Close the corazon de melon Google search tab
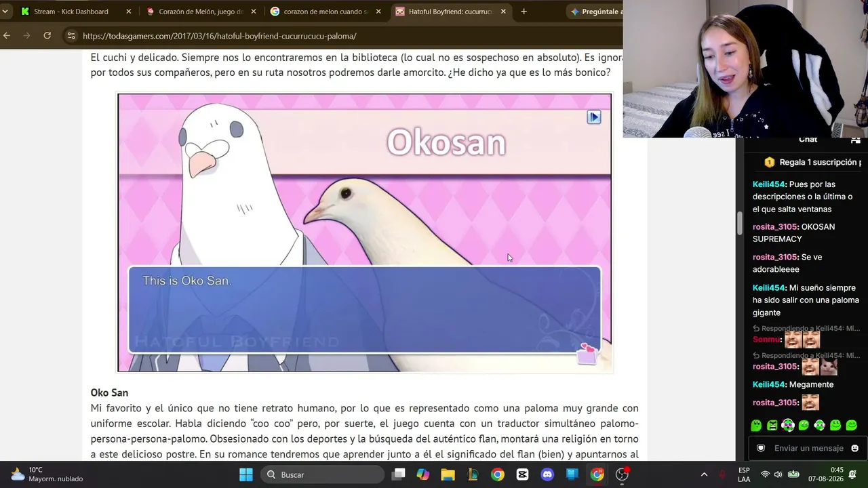The image size is (868, 488). [x=378, y=12]
